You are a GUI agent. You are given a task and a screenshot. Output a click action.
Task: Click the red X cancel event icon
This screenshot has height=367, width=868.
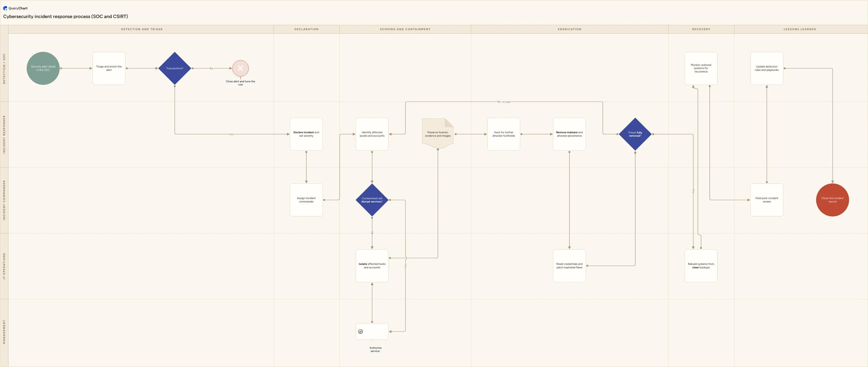click(240, 68)
